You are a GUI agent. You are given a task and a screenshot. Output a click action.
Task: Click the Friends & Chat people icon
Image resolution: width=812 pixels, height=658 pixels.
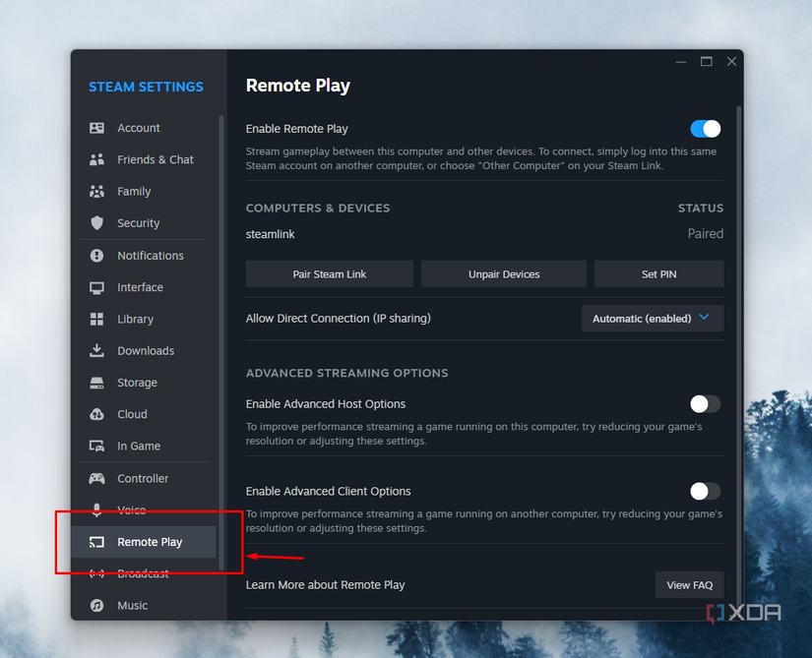[96, 159]
